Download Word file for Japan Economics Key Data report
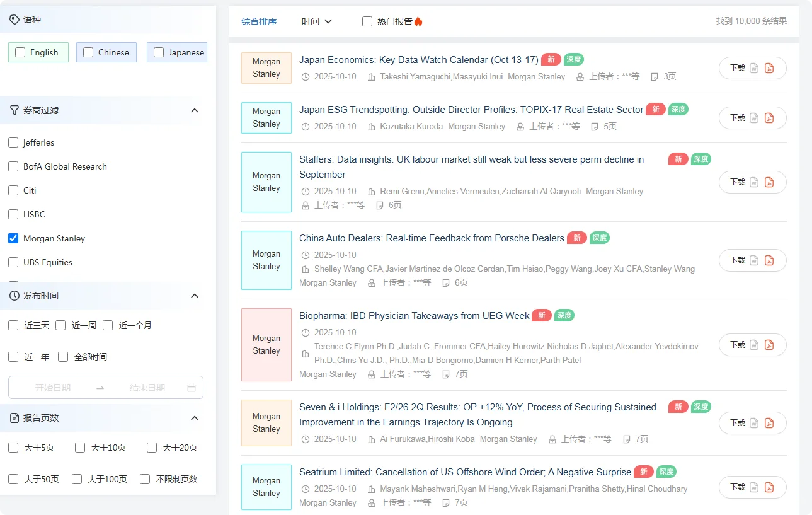Viewport: 812px width, 515px height. pyautogui.click(x=754, y=68)
